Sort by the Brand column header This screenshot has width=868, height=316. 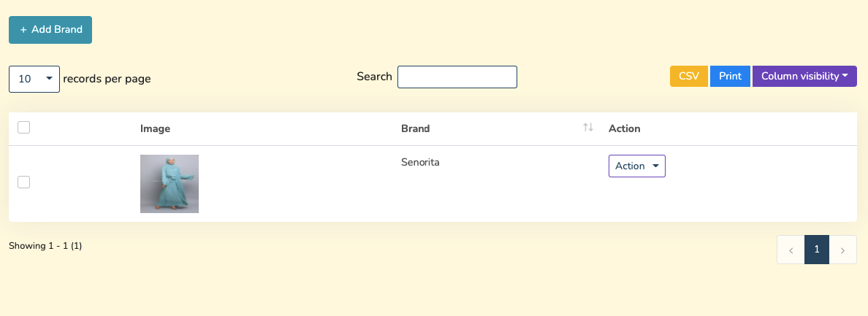click(x=416, y=128)
